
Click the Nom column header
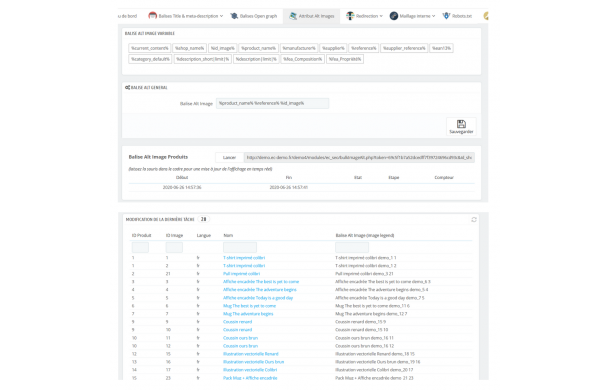click(x=228, y=235)
